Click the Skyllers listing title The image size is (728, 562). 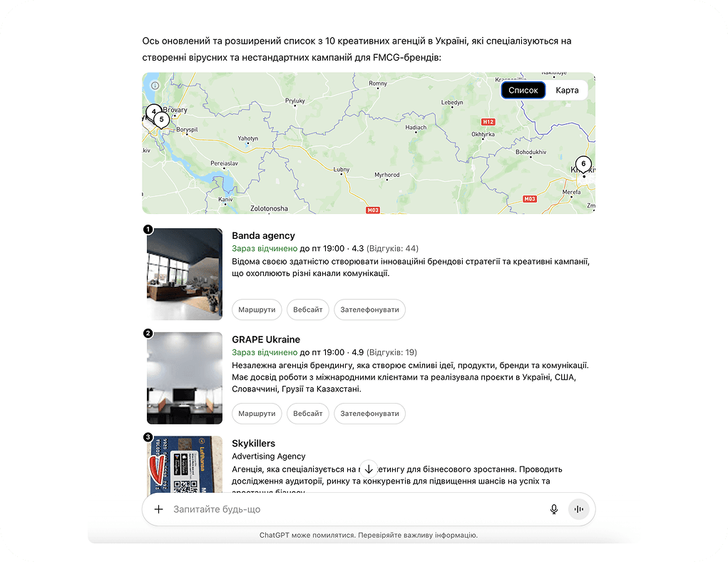click(253, 444)
